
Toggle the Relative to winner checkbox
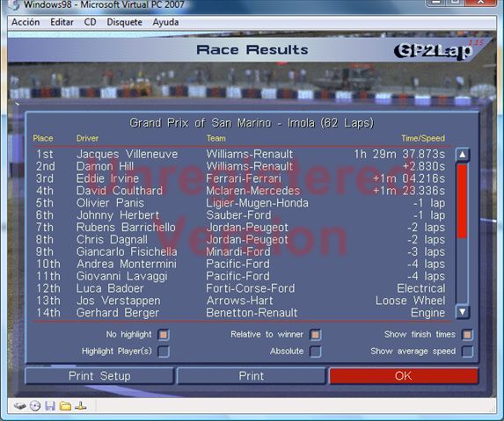tap(315, 335)
